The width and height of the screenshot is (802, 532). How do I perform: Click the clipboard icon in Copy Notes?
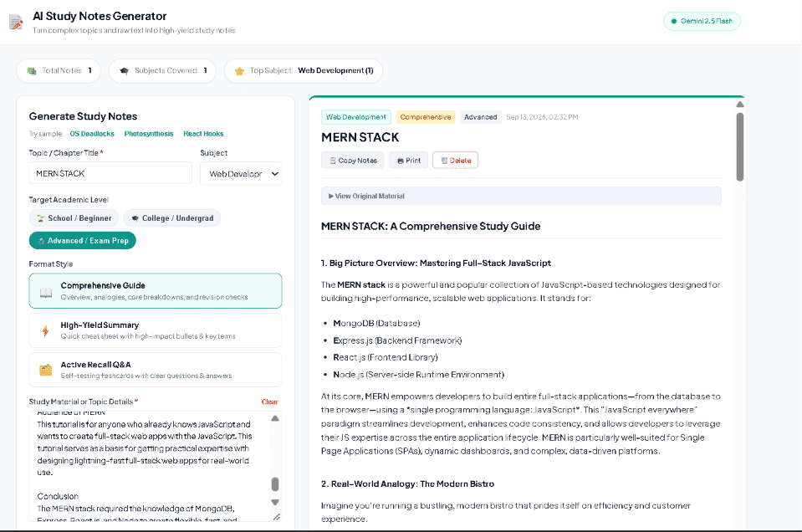(x=333, y=161)
